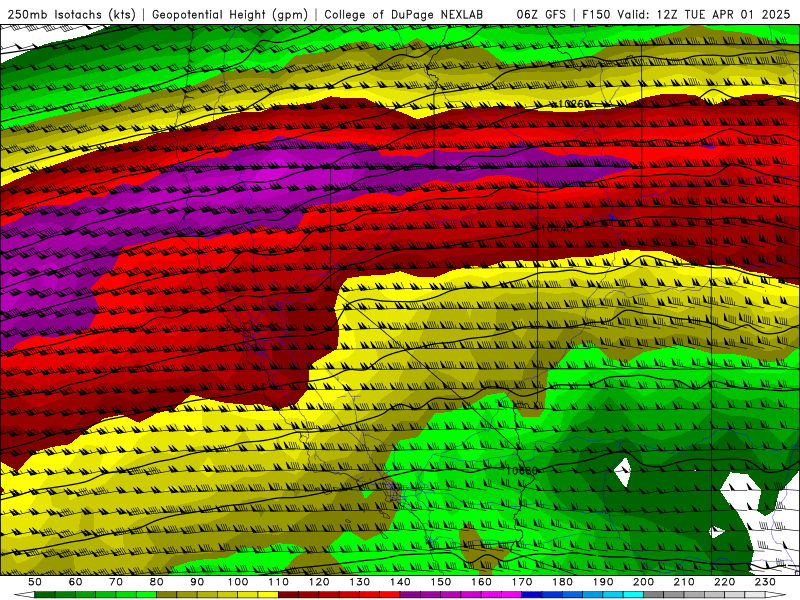Click the 220 value on the color scale
Viewport: 800px width, 600px height.
pos(724,582)
